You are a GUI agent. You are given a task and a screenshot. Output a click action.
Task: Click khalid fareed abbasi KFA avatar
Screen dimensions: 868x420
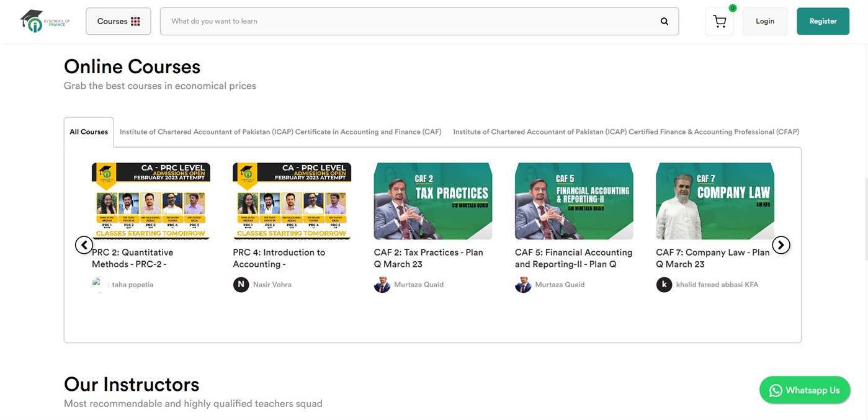(664, 285)
